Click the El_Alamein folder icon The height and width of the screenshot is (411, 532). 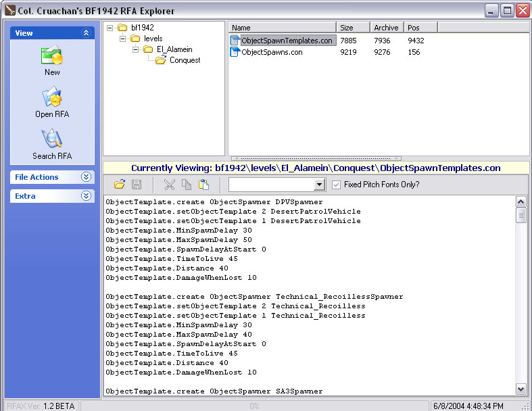click(148, 49)
